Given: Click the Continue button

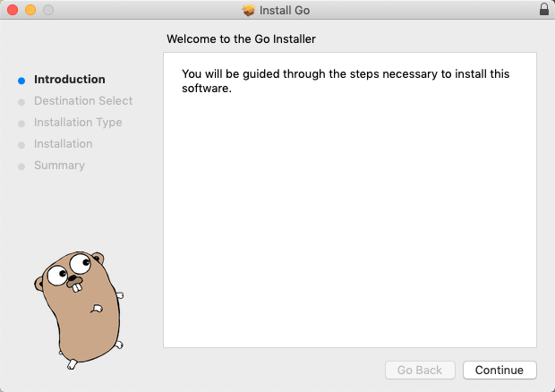Looking at the screenshot, I should 499,370.
